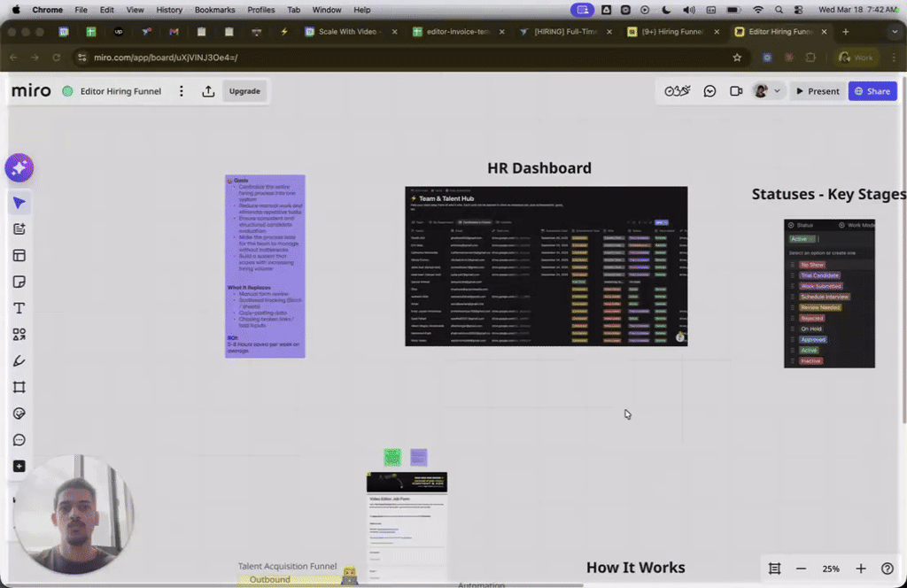Click the Share button
The image size is (907, 588).
[872, 91]
